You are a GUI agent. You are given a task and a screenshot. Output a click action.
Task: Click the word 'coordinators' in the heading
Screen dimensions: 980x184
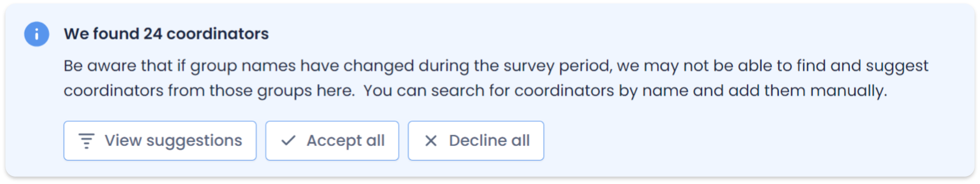pyautogui.click(x=218, y=34)
